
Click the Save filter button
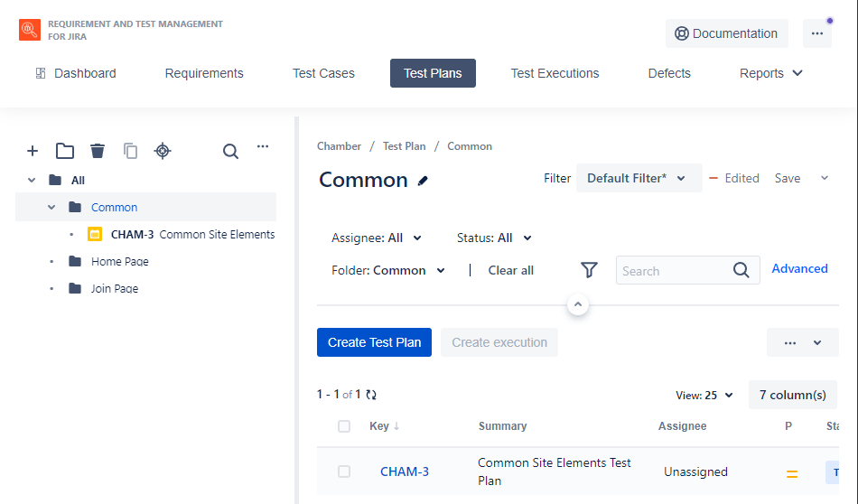coord(788,179)
